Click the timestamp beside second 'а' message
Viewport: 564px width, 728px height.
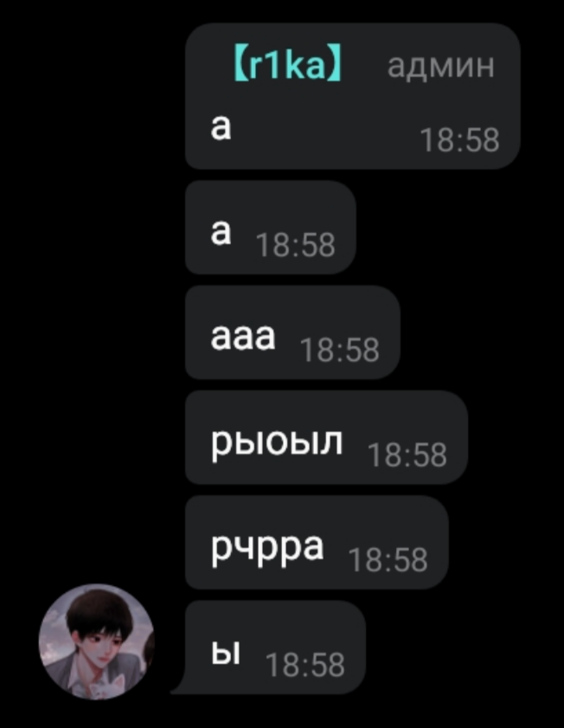[295, 245]
